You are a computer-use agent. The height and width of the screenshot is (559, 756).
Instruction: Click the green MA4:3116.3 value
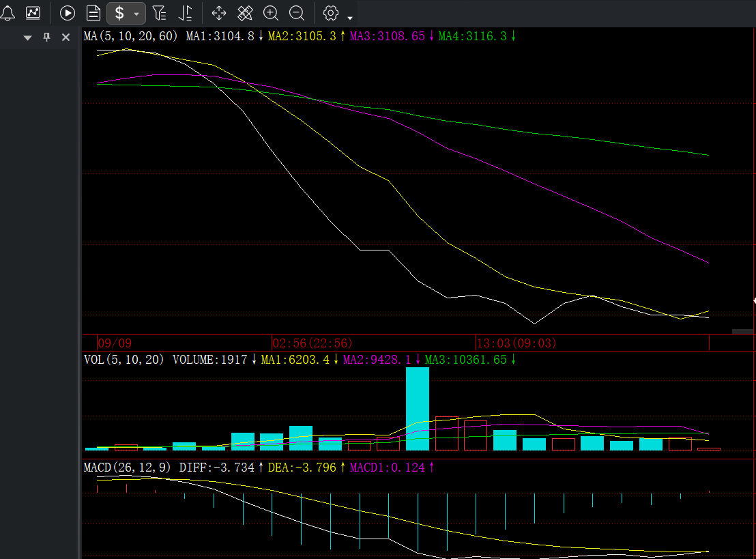pyautogui.click(x=472, y=36)
